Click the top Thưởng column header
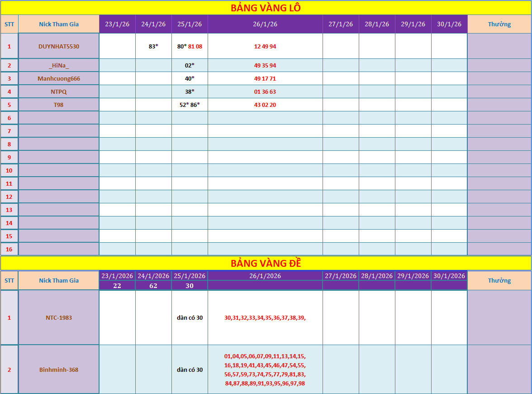 tap(499, 24)
